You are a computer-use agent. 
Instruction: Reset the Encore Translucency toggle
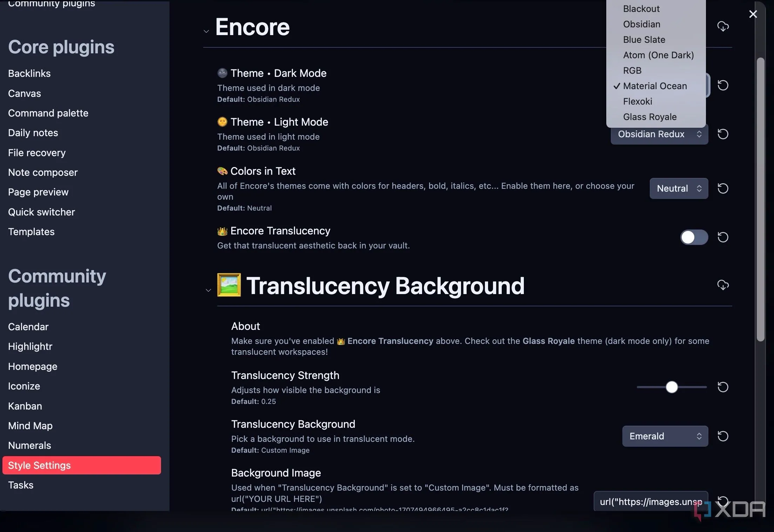[x=723, y=237]
